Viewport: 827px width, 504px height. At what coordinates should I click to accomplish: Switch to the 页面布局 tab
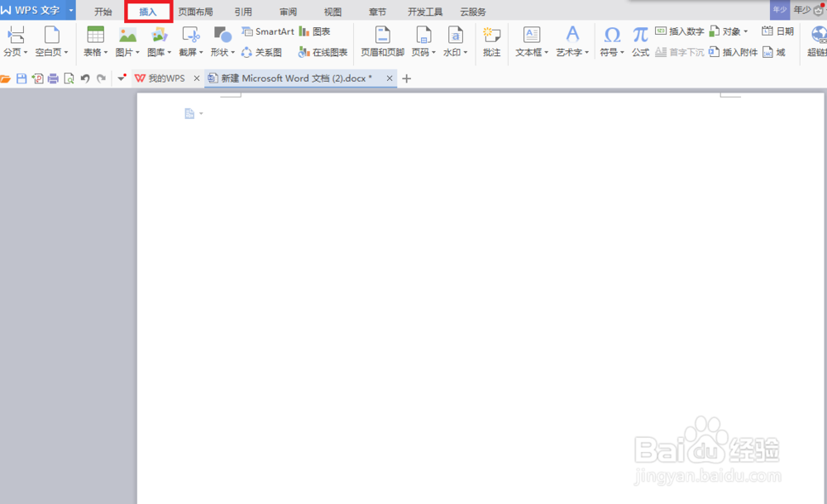195,12
